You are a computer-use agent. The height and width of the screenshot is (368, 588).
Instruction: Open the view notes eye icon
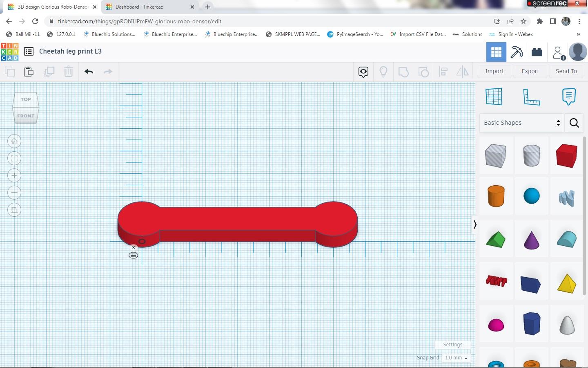coord(363,72)
